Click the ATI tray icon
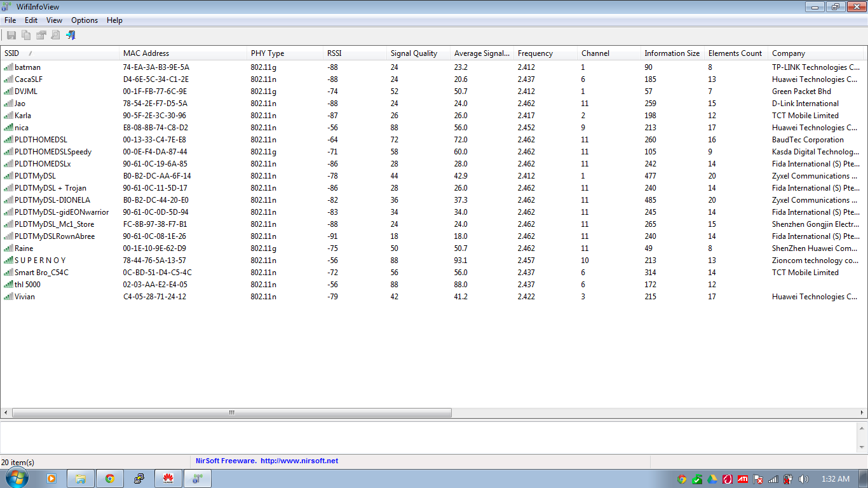The width and height of the screenshot is (868, 488). (x=743, y=479)
